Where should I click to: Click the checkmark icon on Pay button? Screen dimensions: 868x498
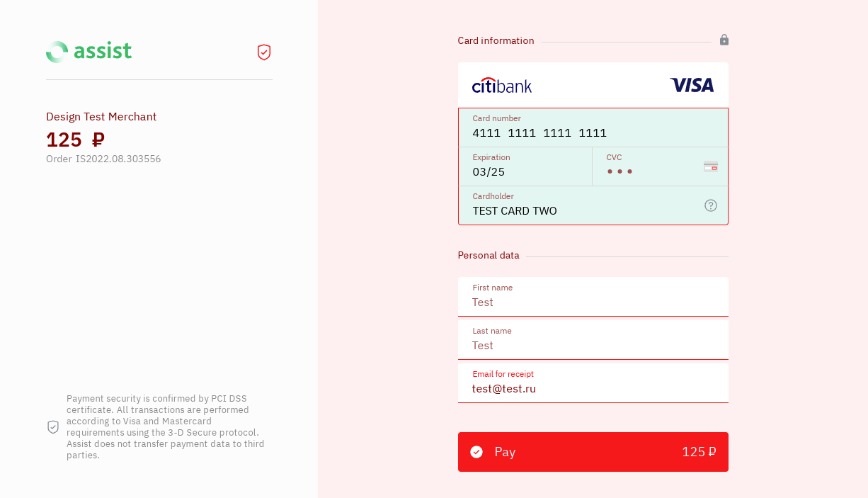(x=476, y=452)
